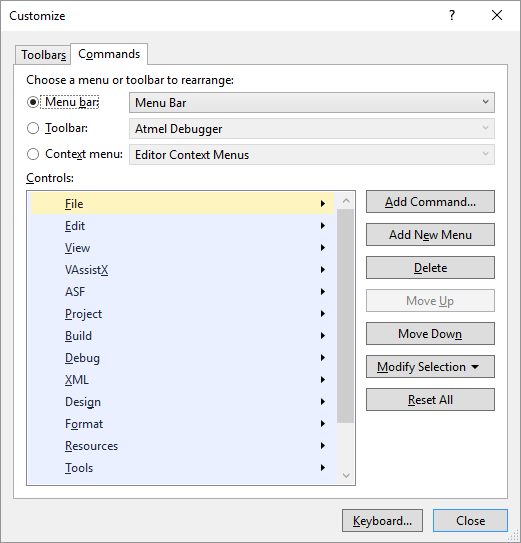
Task: Move the selected item down
Action: point(430,333)
